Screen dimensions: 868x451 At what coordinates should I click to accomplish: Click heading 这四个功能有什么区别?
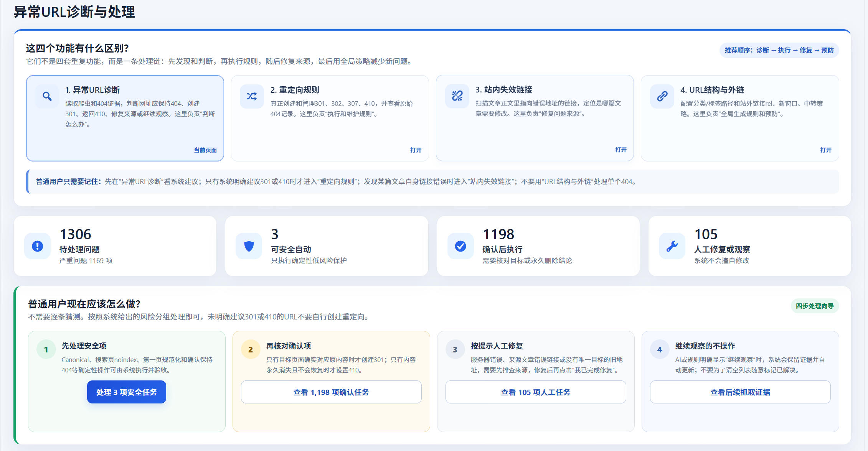pos(78,48)
